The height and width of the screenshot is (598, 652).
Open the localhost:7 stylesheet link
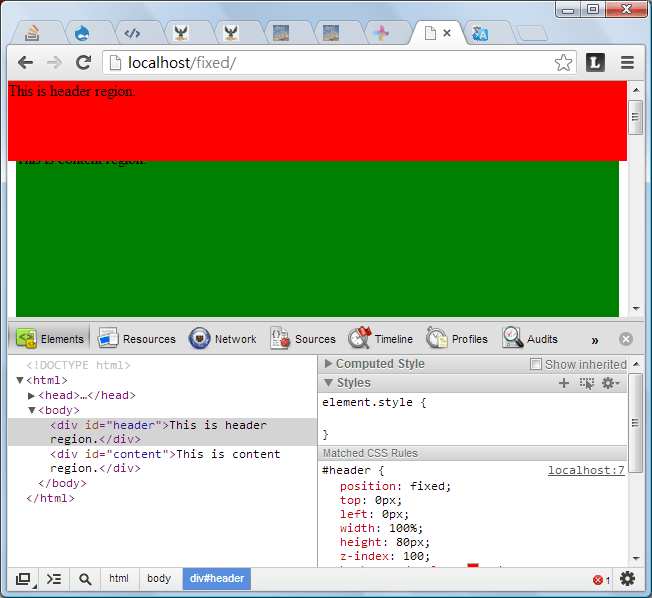click(x=586, y=470)
